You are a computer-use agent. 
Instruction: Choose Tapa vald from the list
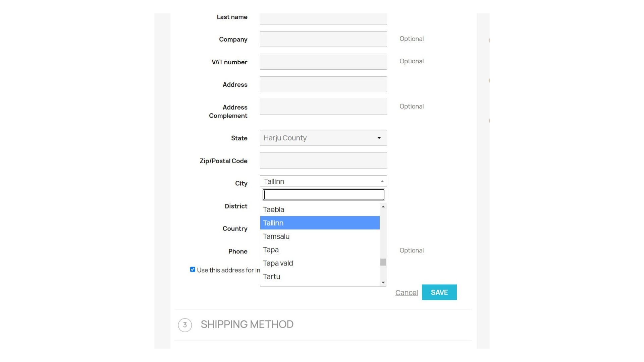(x=320, y=263)
